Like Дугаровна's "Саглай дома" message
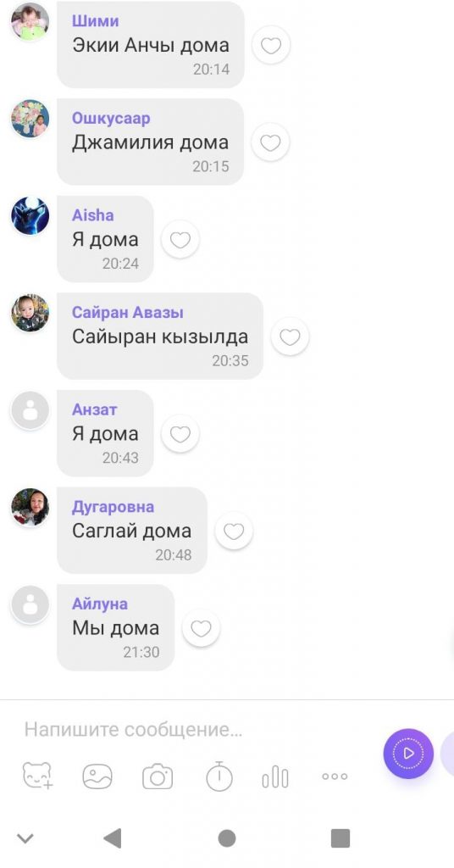This screenshot has height=868, width=454. pos(234,531)
